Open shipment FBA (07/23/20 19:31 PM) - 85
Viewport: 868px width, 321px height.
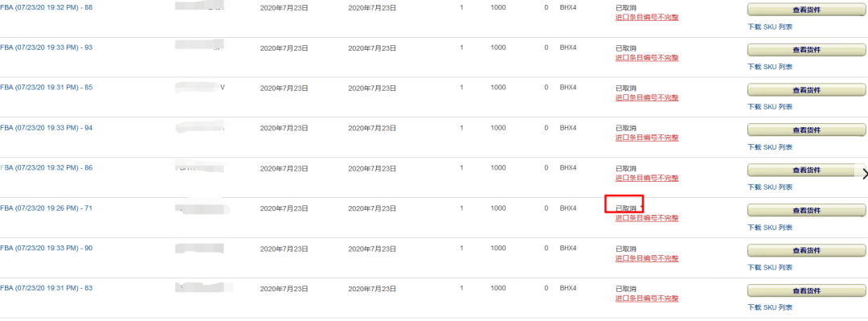click(46, 87)
